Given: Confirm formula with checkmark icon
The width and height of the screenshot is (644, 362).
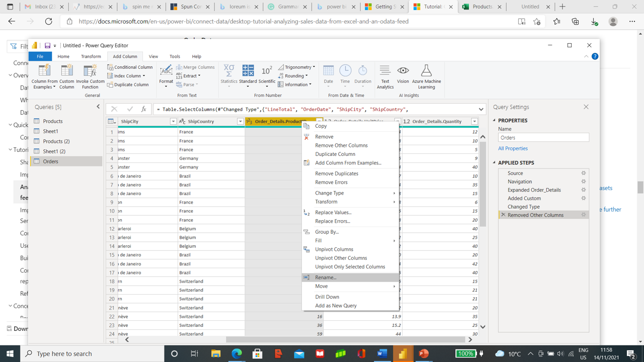Looking at the screenshot, I should click(x=130, y=109).
